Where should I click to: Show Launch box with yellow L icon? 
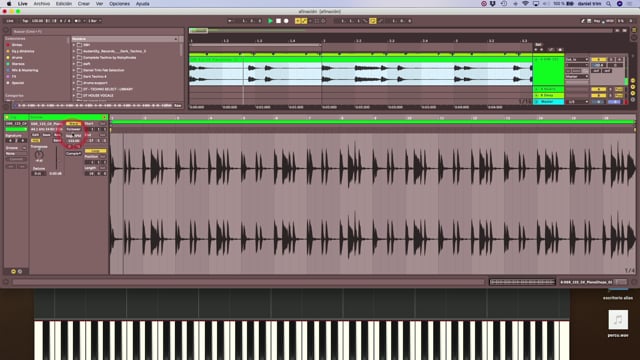point(13,271)
